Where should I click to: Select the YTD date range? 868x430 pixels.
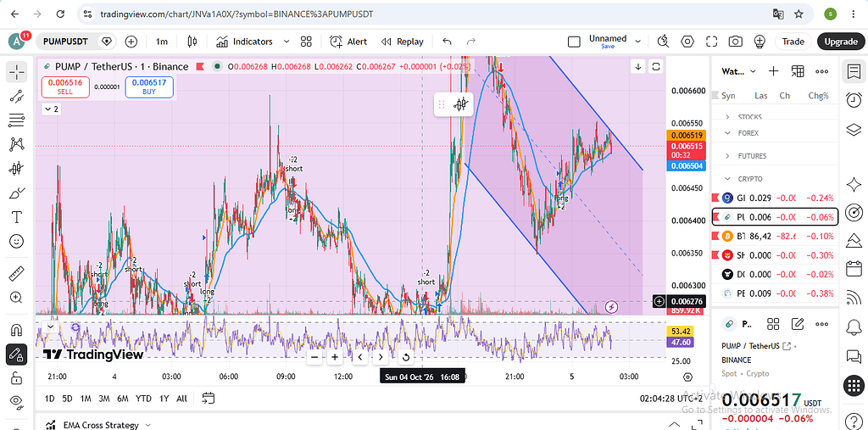point(143,399)
